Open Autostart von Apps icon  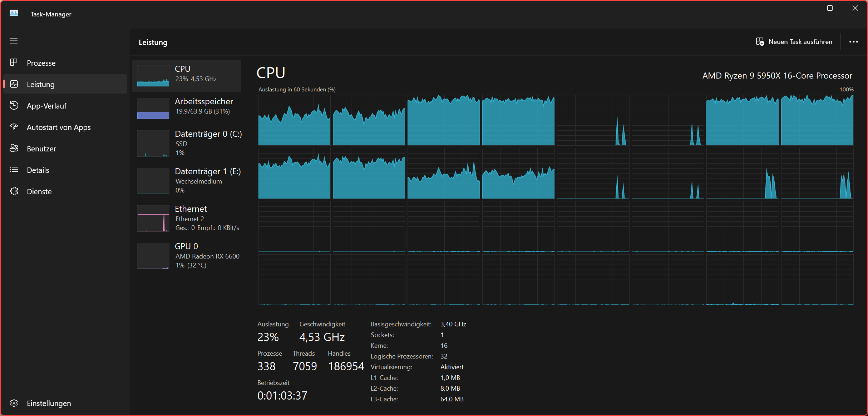[14, 127]
